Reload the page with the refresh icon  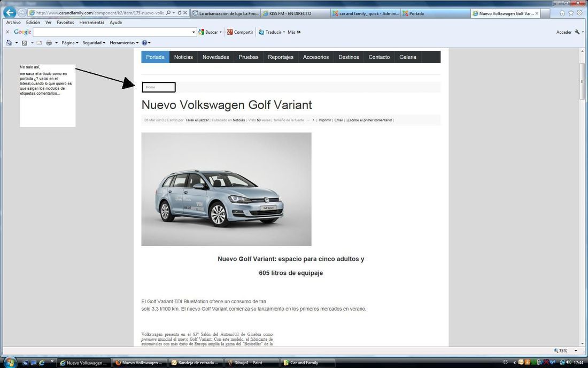click(179, 13)
